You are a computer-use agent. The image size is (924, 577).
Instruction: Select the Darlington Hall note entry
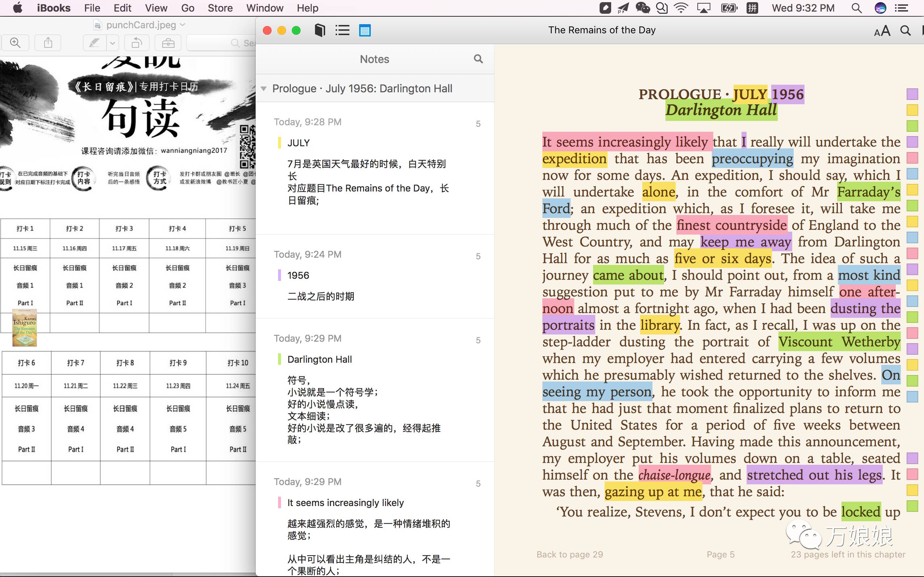[375, 390]
